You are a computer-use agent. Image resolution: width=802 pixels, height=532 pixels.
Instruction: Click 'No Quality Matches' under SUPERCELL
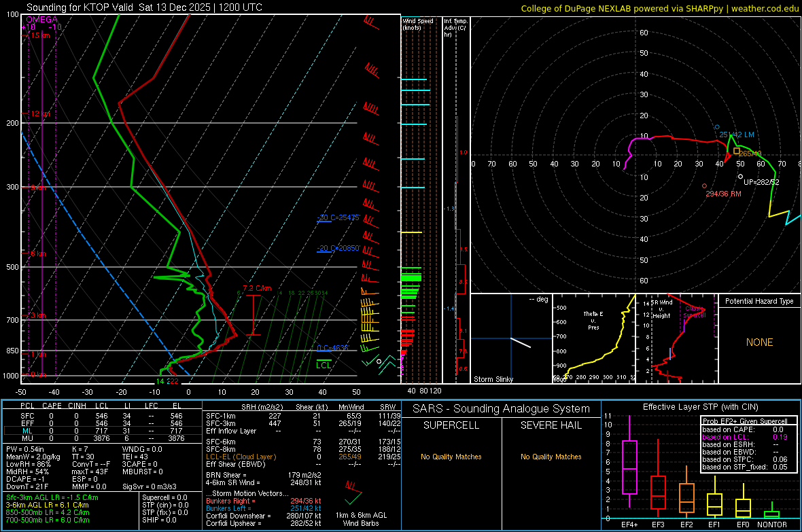coord(451,457)
